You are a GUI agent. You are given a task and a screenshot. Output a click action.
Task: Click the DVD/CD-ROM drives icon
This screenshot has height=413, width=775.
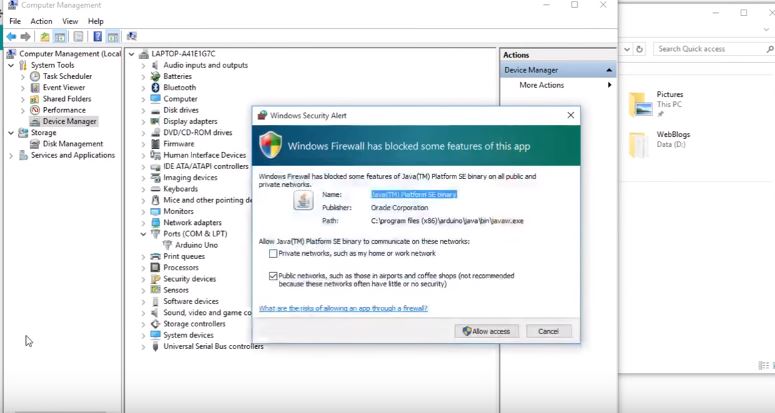click(155, 132)
